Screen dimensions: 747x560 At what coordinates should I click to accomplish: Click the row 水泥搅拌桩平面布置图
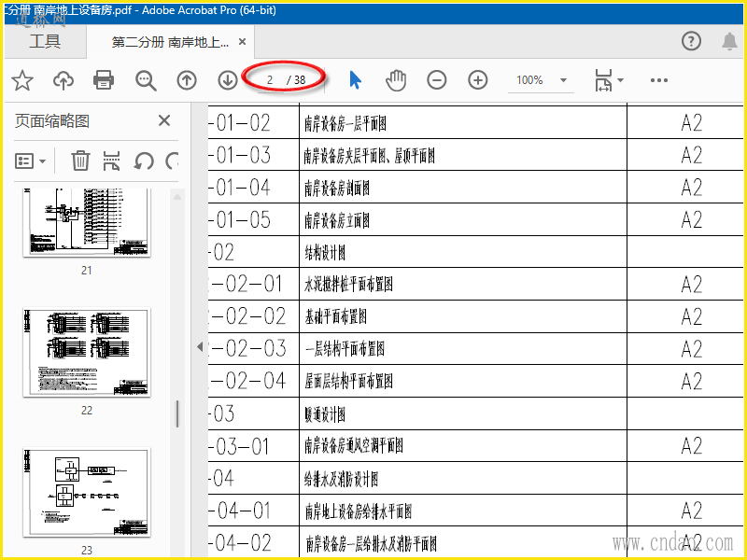pyautogui.click(x=463, y=284)
